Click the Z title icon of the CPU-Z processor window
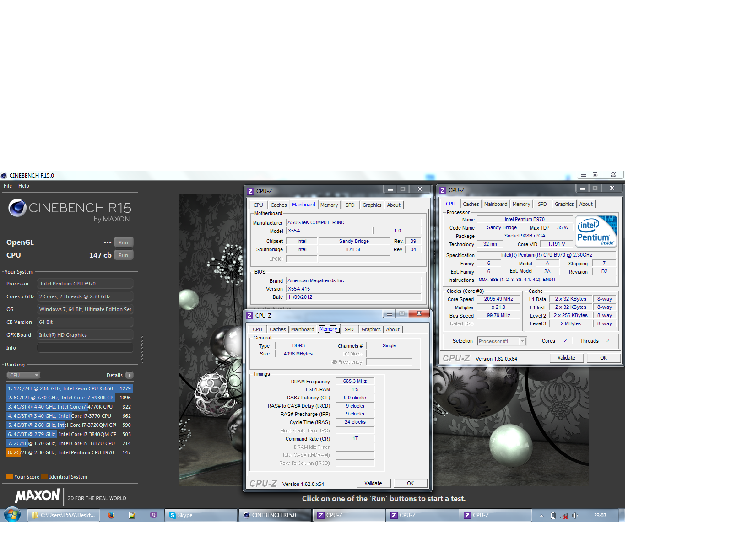747x560 pixels. [x=443, y=190]
